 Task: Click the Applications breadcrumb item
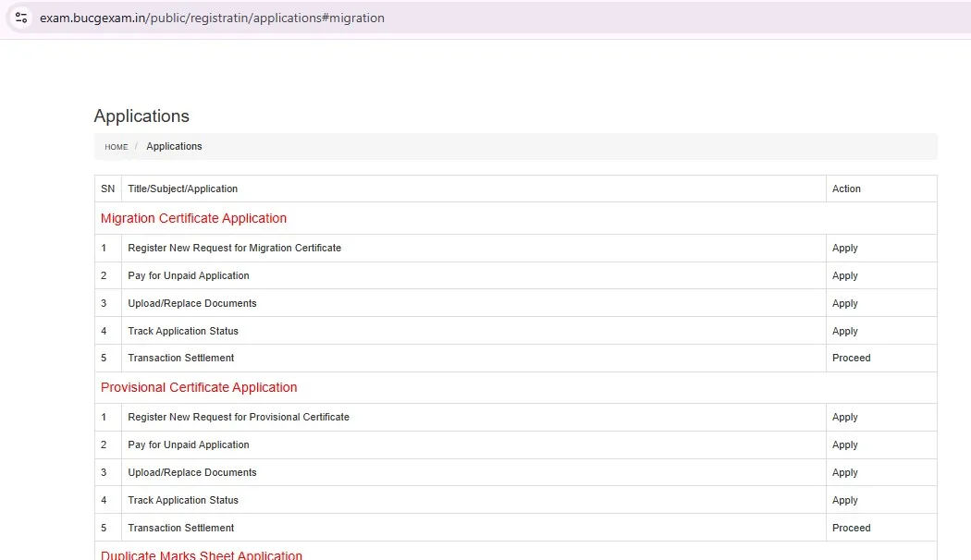coord(174,147)
